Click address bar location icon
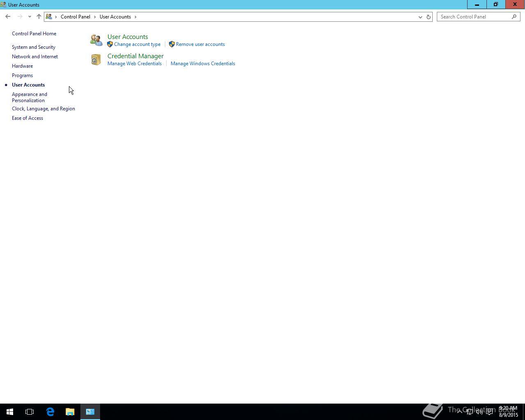The height and width of the screenshot is (420, 525). (x=49, y=17)
